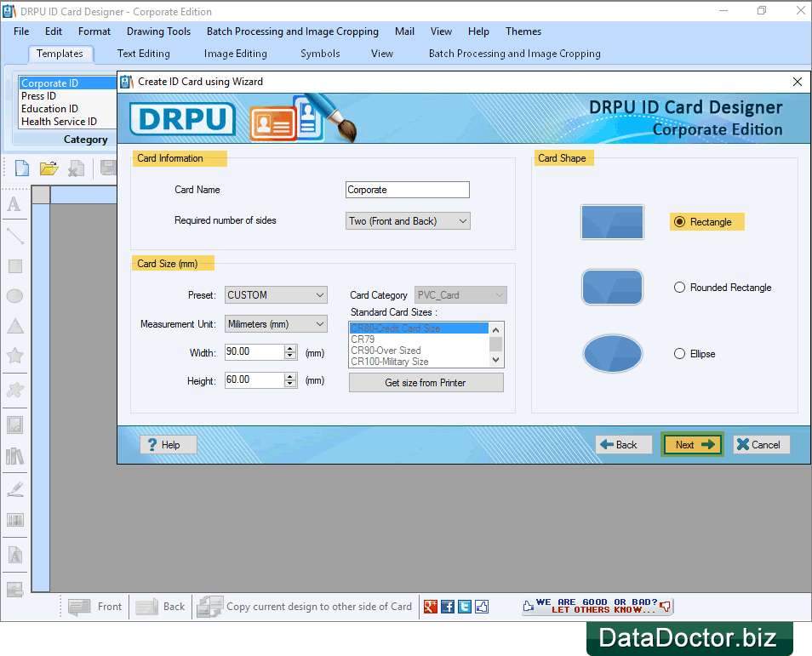Click the Rounded Rectangle shape preview
Viewport: 812px width, 656px height.
click(612, 287)
